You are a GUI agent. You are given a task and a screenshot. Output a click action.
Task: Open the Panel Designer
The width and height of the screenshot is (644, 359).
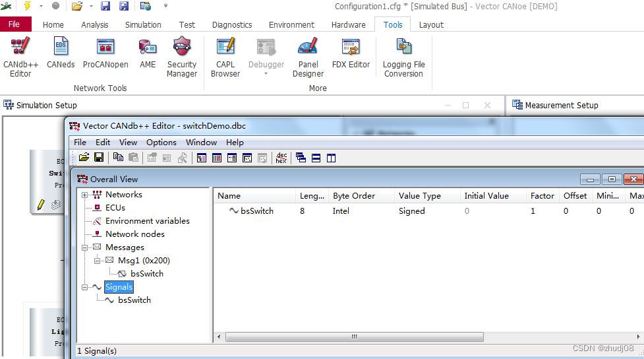pyautogui.click(x=308, y=57)
